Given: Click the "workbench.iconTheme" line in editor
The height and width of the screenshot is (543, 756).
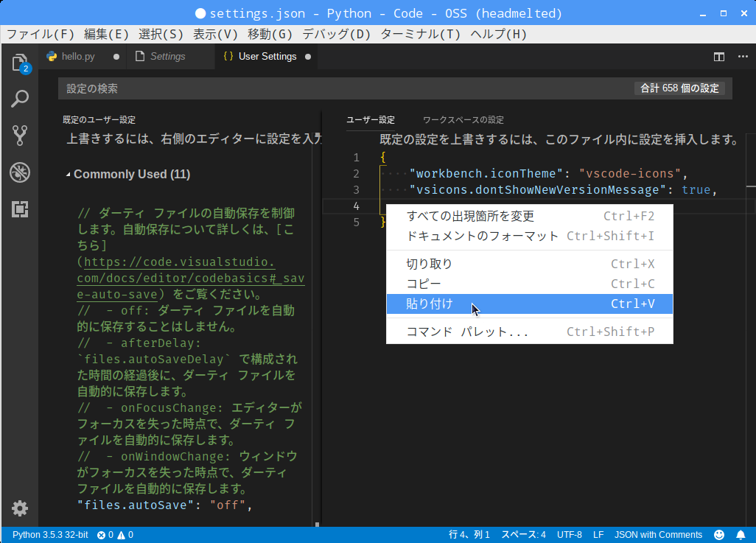Looking at the screenshot, I should [548, 174].
